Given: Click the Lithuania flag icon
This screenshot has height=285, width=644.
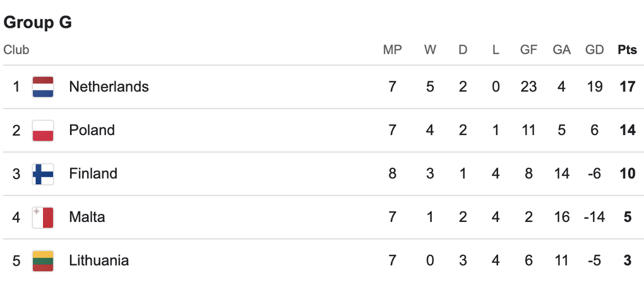Looking at the screenshot, I should point(43,260).
